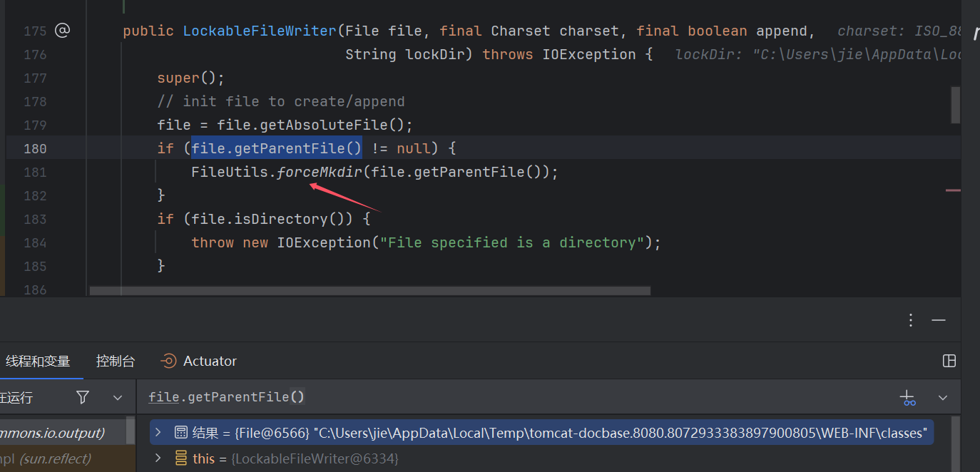Expand the 结果 File@6566 result node

[x=158, y=432]
